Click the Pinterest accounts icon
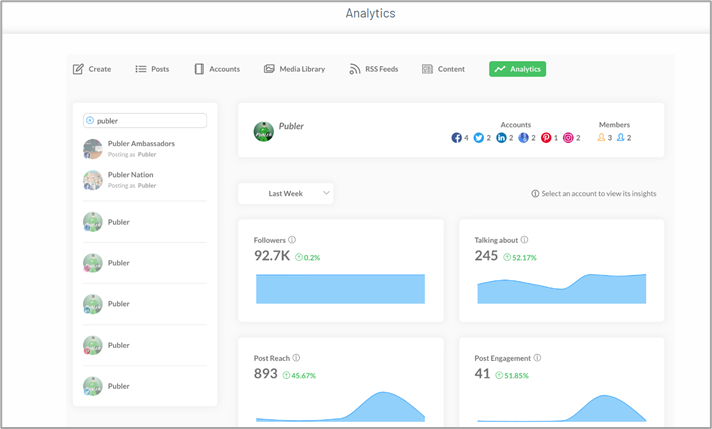Viewport: 712px width, 429px height. (x=546, y=138)
